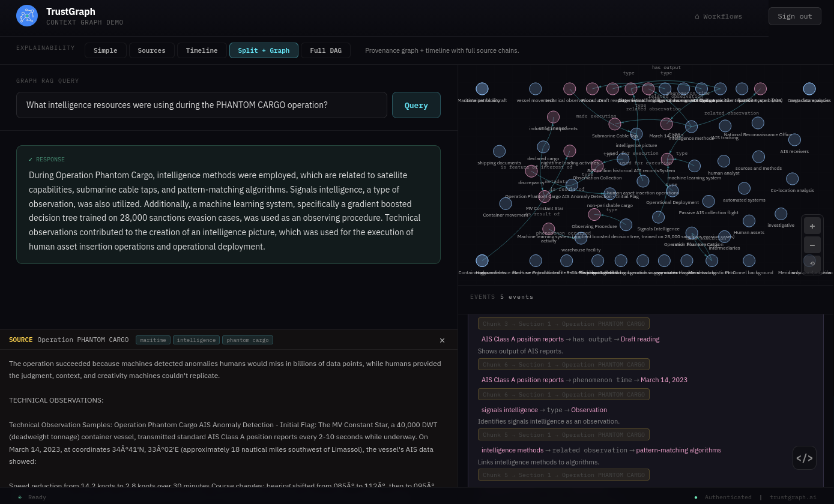The width and height of the screenshot is (834, 504).
Task: Click the signals intelligence event link
Action: pos(510,410)
